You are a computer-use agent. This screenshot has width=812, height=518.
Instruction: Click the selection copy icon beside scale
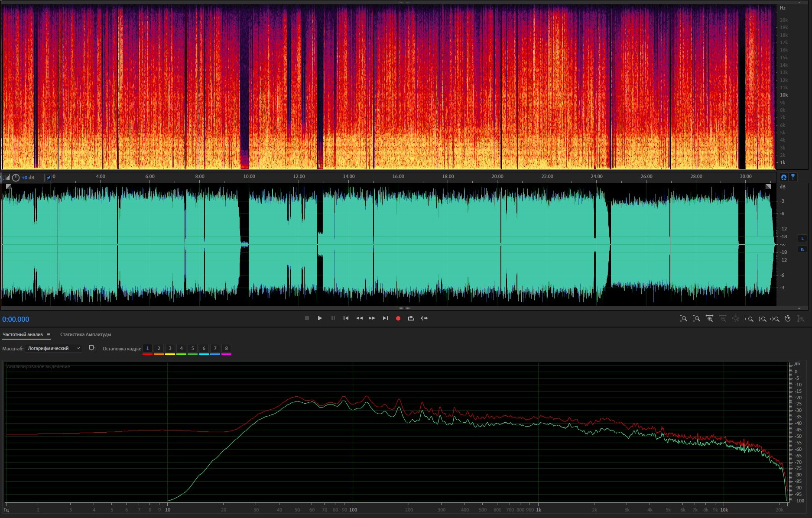(x=92, y=348)
